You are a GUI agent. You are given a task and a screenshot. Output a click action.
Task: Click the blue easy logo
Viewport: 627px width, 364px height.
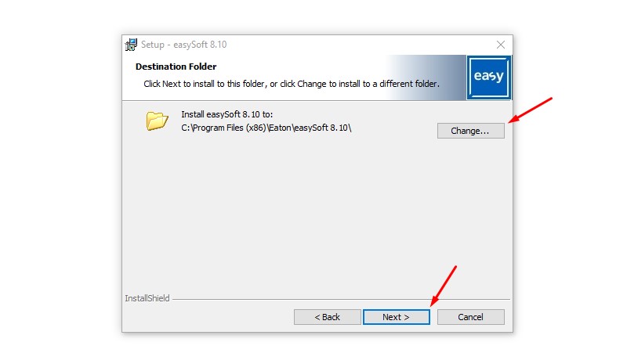(488, 77)
